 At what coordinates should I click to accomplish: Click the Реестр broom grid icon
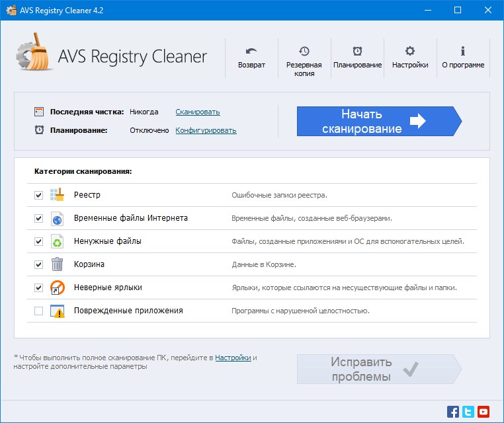click(58, 194)
